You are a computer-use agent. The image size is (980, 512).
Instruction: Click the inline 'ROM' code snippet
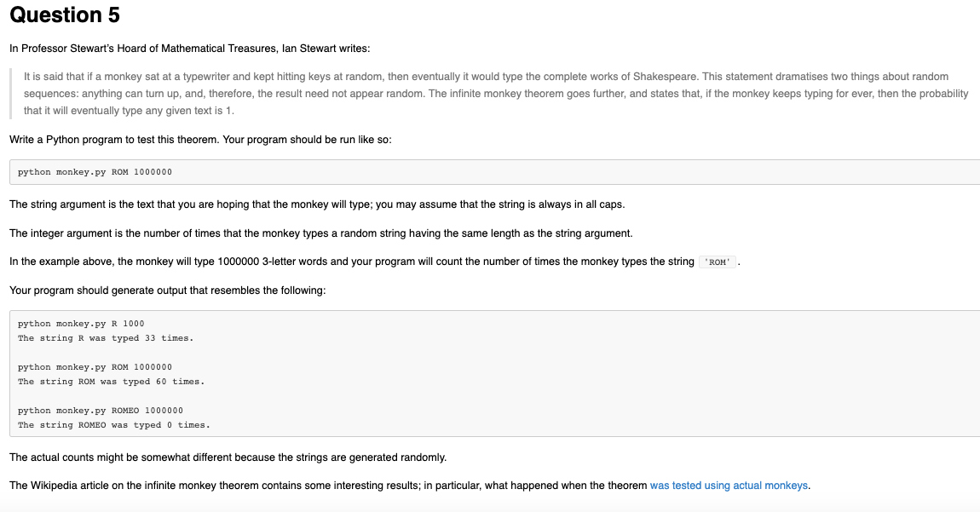tap(718, 262)
